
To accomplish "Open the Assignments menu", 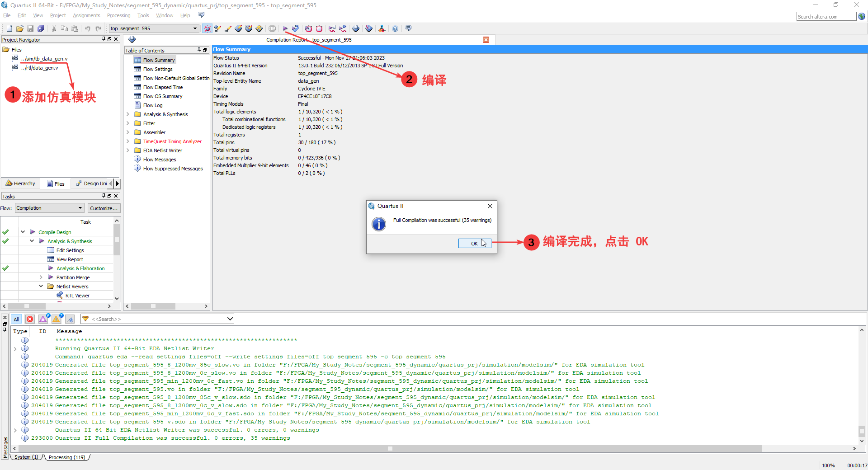I will point(86,15).
